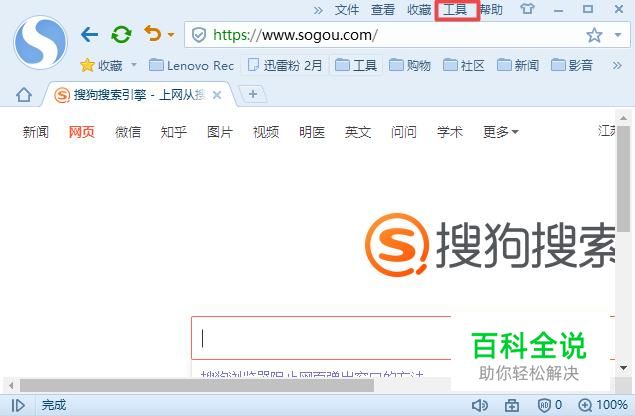Image resolution: width=635 pixels, height=416 pixels.
Task: Click the 网页 navigation link
Action: 82,132
